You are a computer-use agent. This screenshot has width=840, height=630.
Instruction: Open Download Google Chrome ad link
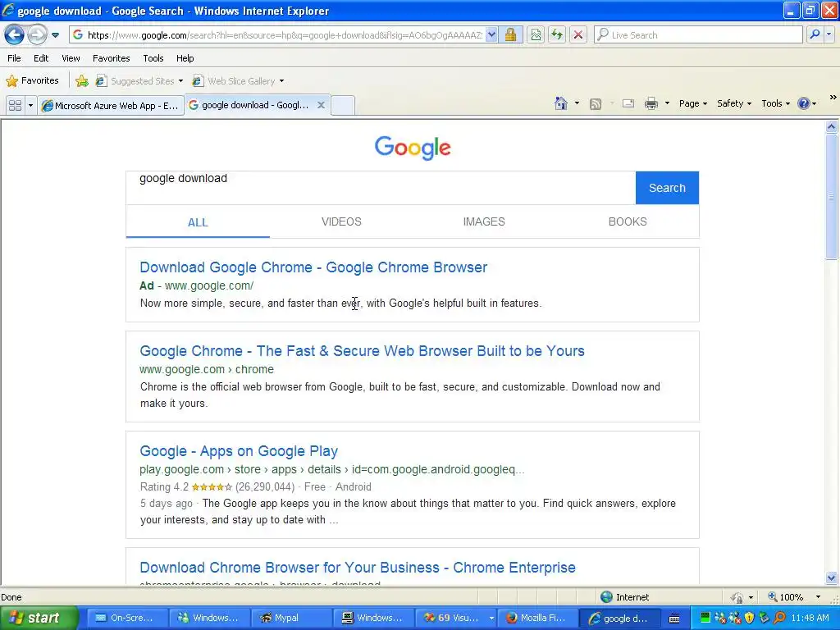coord(313,267)
